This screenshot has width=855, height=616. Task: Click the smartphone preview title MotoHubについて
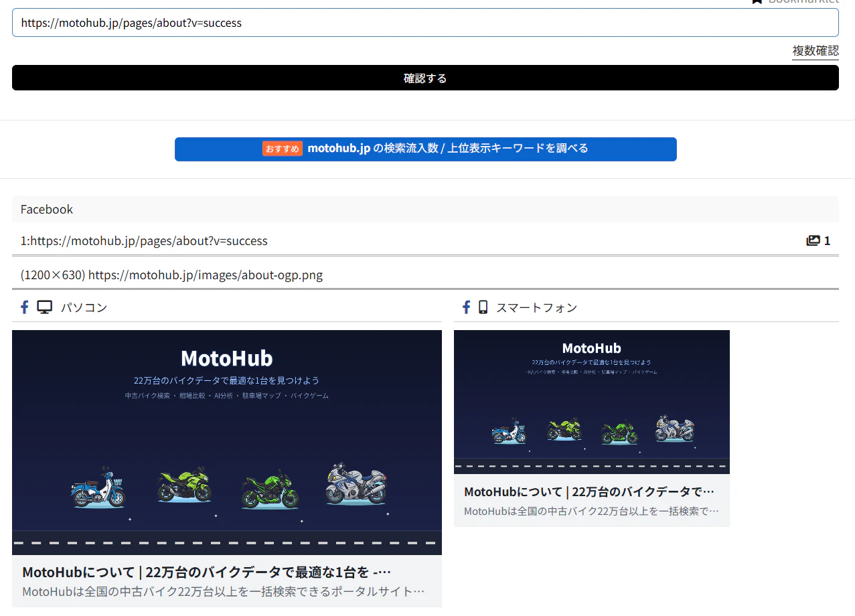coord(589,491)
